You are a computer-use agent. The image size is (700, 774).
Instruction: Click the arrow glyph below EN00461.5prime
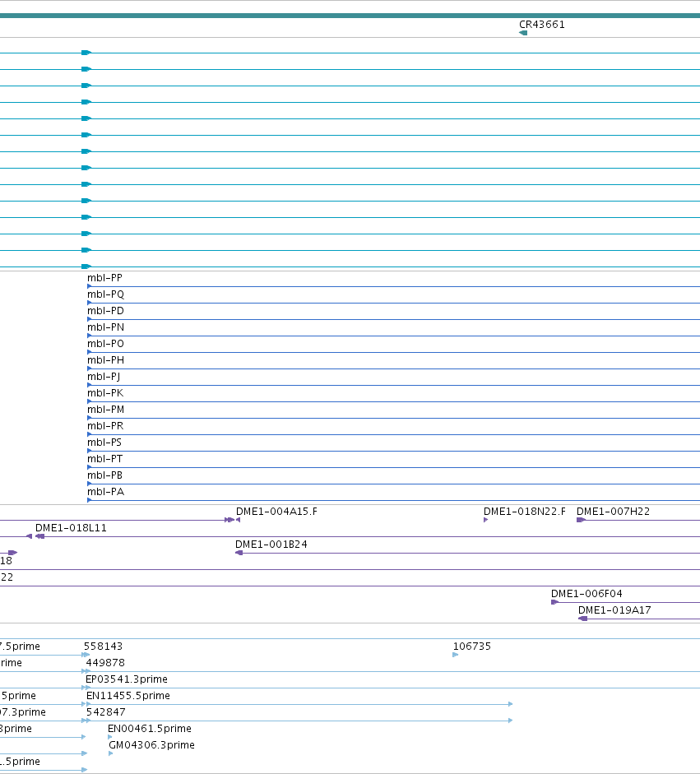[110, 737]
